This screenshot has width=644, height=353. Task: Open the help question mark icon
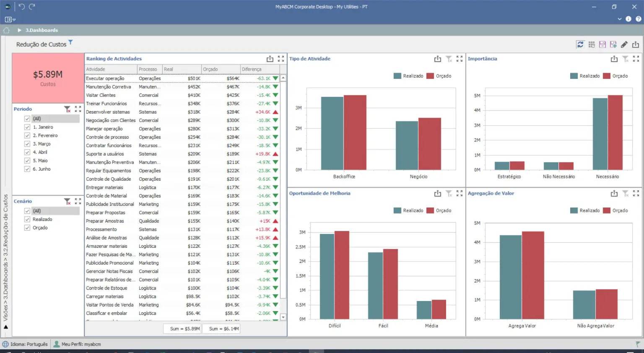pos(638,19)
